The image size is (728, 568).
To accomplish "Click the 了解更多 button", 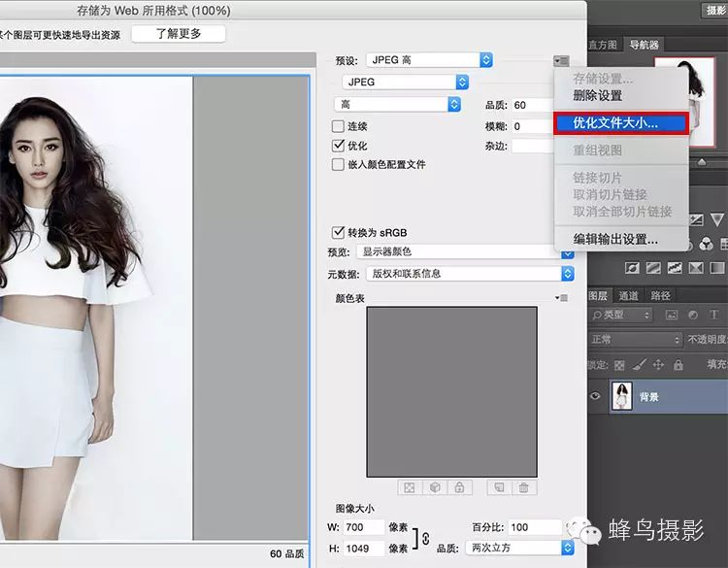I will (179, 33).
